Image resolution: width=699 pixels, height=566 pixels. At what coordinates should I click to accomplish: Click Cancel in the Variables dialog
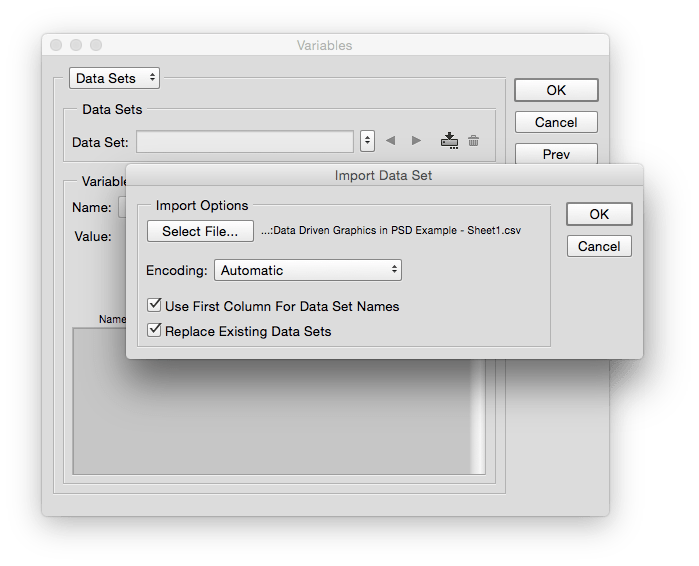[556, 122]
